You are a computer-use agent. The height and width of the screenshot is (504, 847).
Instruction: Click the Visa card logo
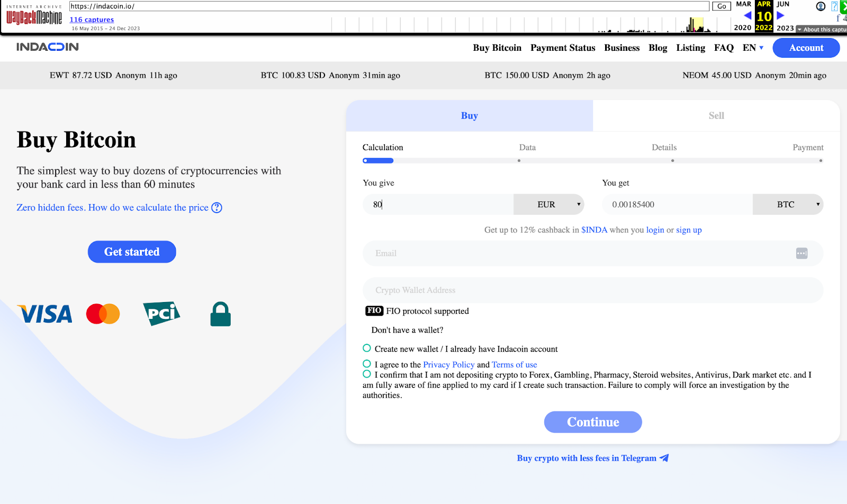(45, 314)
